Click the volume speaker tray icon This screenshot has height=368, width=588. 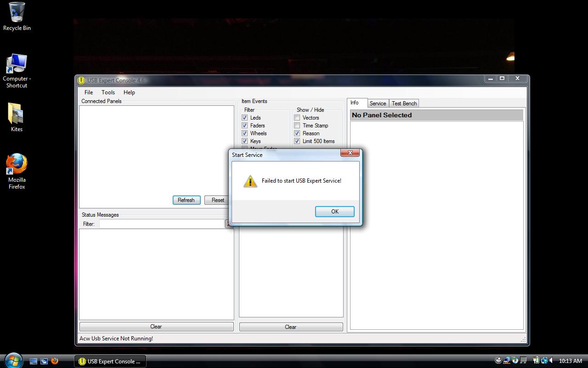pos(551,361)
